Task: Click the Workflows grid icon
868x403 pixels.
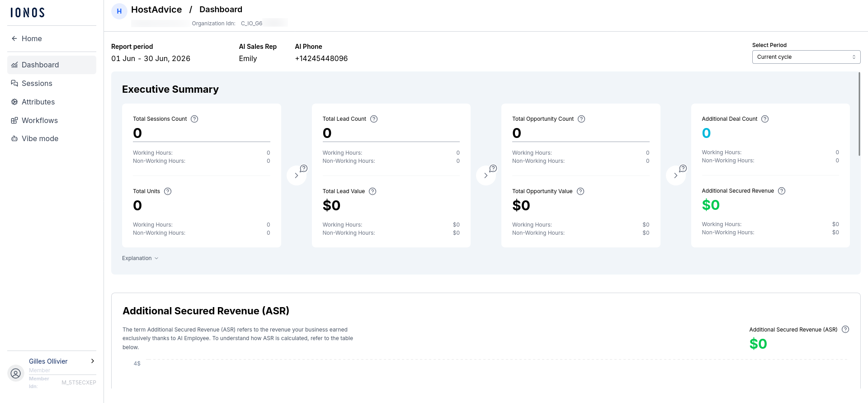Action: (14, 120)
